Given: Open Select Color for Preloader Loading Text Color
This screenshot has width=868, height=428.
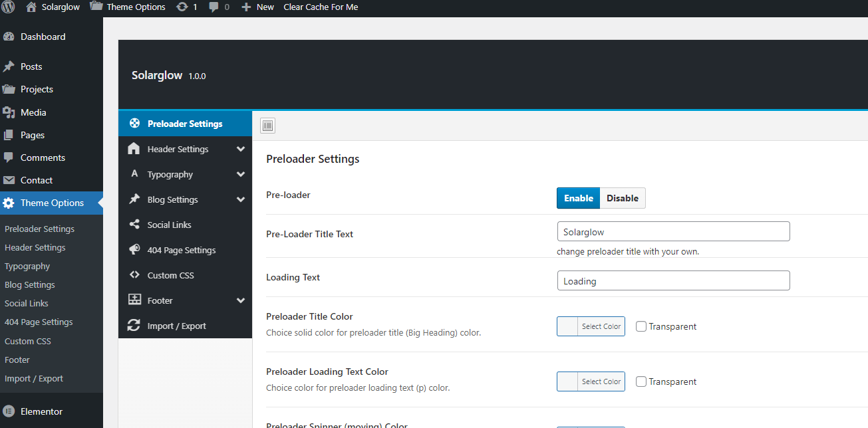Looking at the screenshot, I should pos(591,381).
